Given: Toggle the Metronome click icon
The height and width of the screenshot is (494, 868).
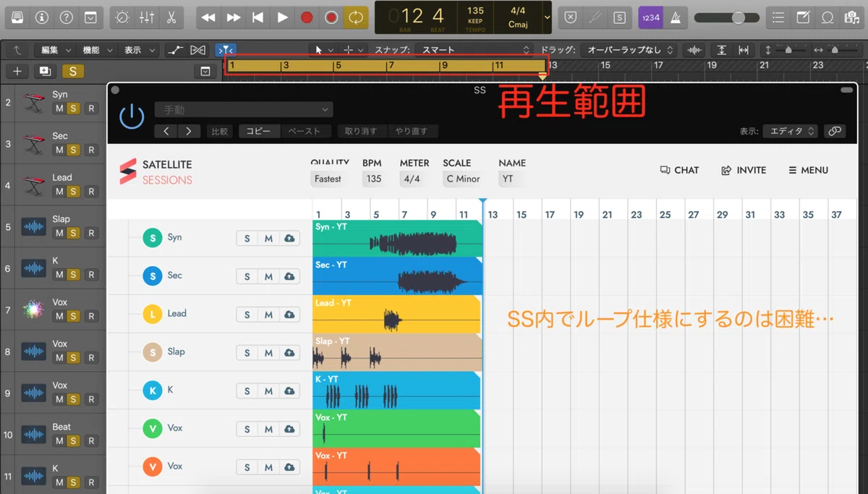Looking at the screenshot, I should (x=674, y=17).
